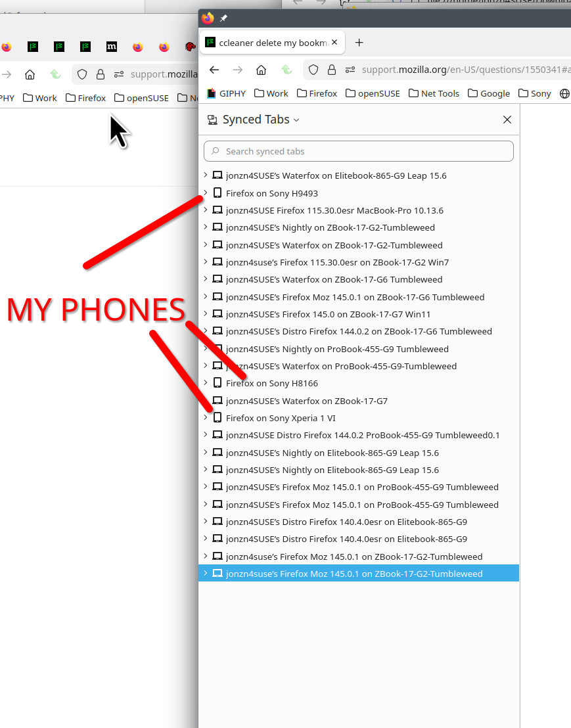Open a new tab with the plus button
571x728 pixels.
point(359,43)
